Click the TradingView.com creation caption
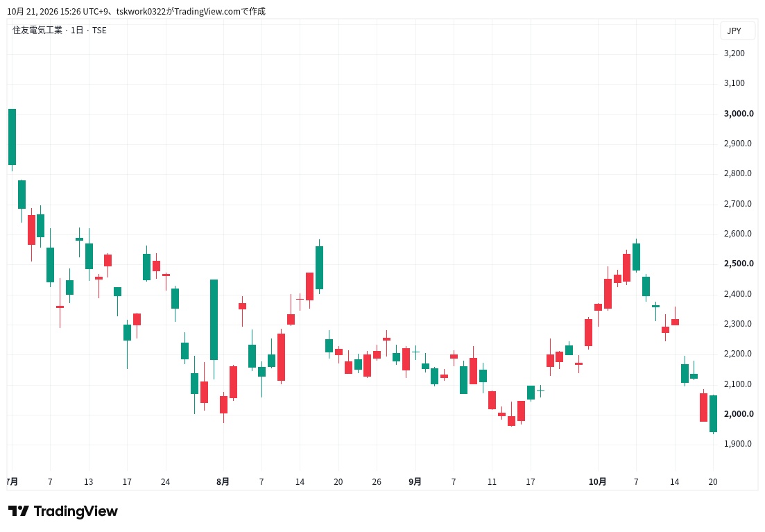Image resolution: width=765 pixels, height=532 pixels. [x=136, y=11]
